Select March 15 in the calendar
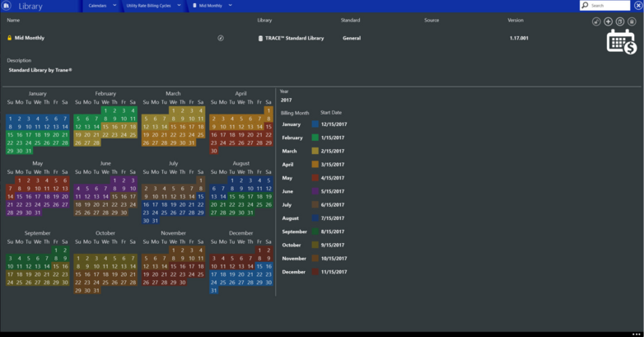 tap(173, 127)
